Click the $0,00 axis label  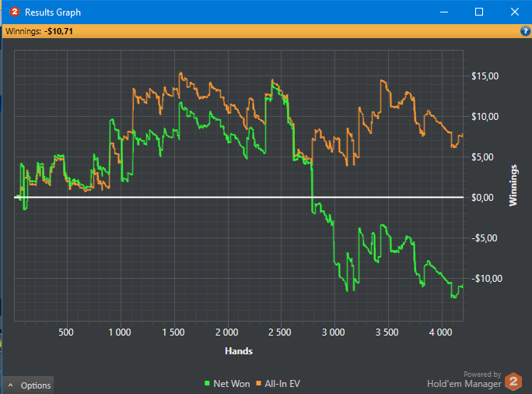point(482,198)
